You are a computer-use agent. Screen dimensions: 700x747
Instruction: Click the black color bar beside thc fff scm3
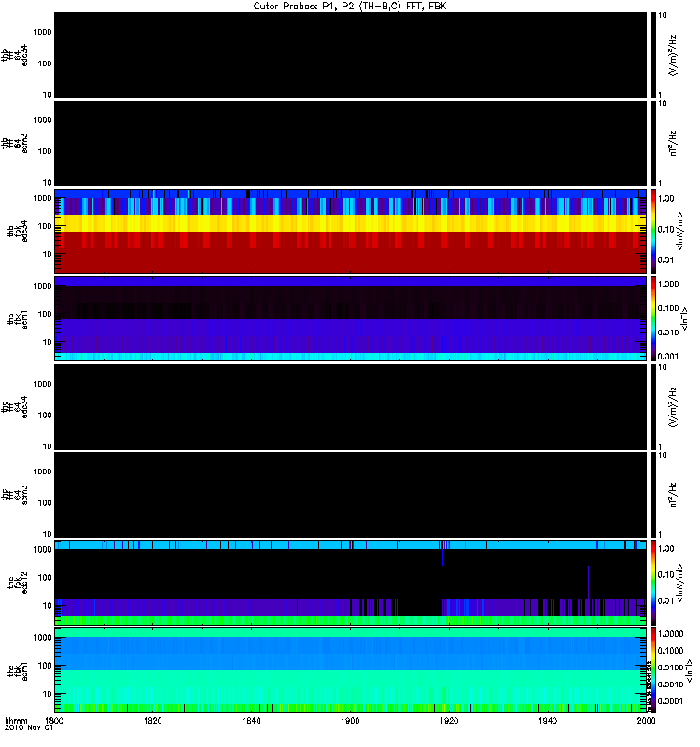[x=653, y=495]
